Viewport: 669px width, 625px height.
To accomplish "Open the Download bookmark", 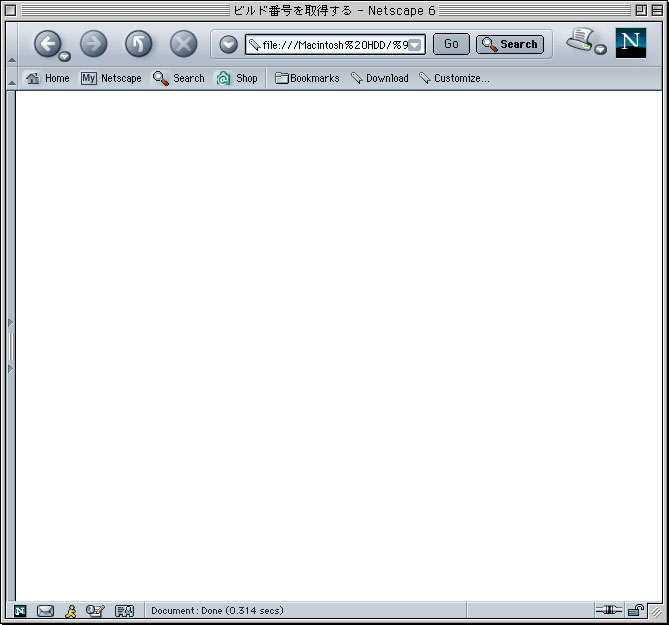I will click(380, 78).
